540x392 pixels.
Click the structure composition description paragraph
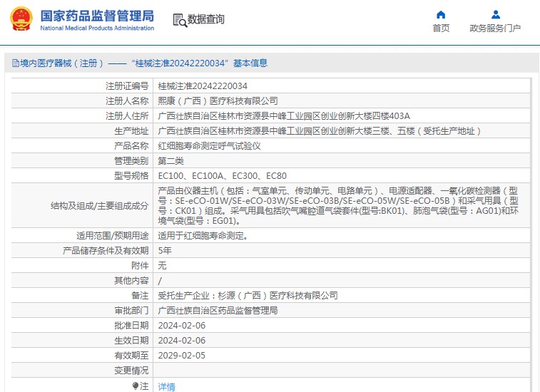point(338,205)
